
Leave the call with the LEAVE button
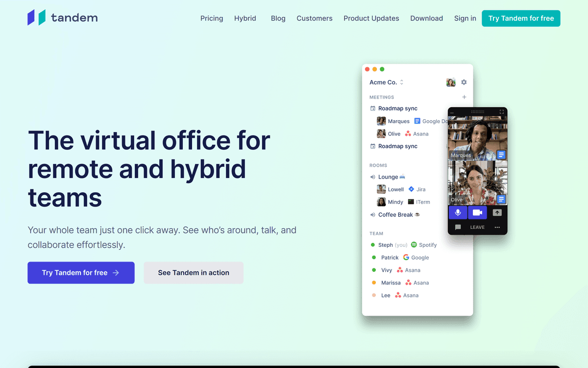477,227
